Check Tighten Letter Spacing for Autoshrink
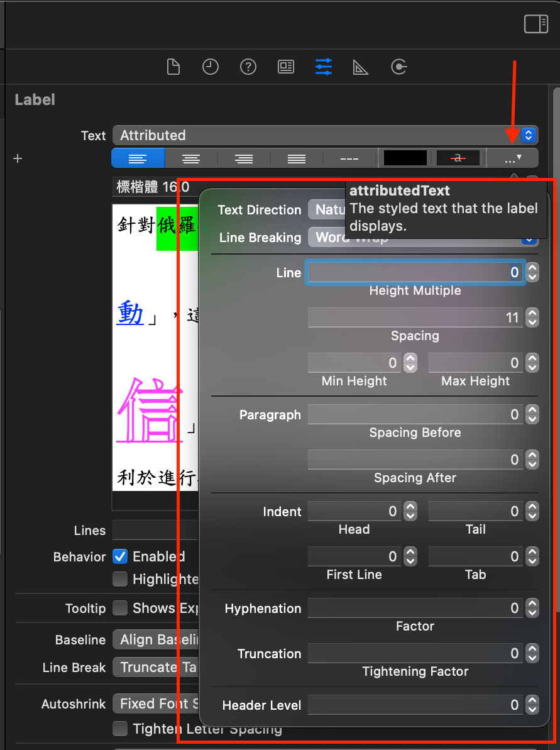Screen dimensions: 560x750 point(120,729)
